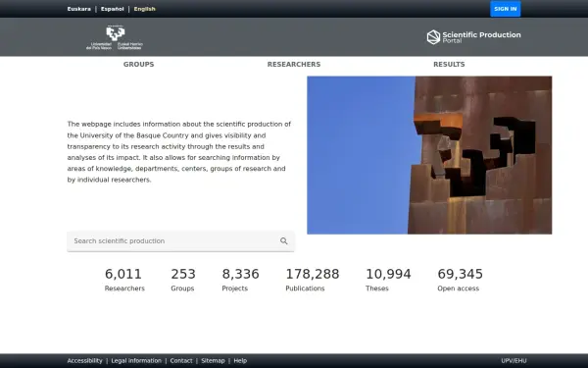Click the sculpture banner image
The image size is (588, 368).
[x=429, y=155]
